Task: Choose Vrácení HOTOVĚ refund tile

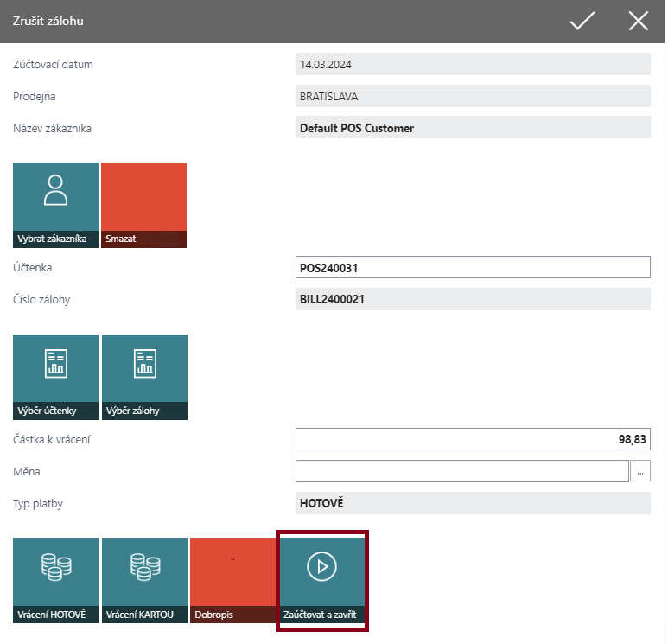Action: (x=56, y=580)
